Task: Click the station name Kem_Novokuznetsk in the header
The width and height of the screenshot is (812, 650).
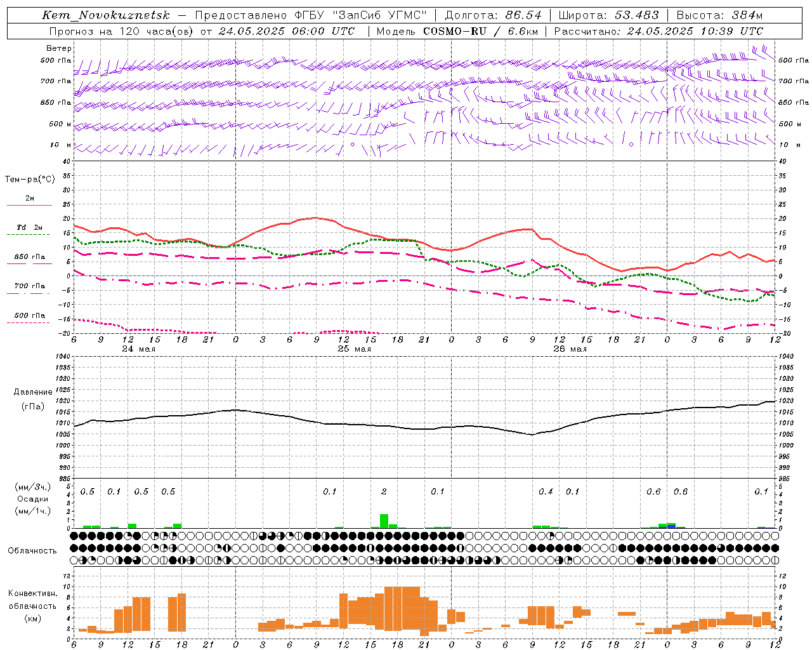Action: tap(107, 15)
